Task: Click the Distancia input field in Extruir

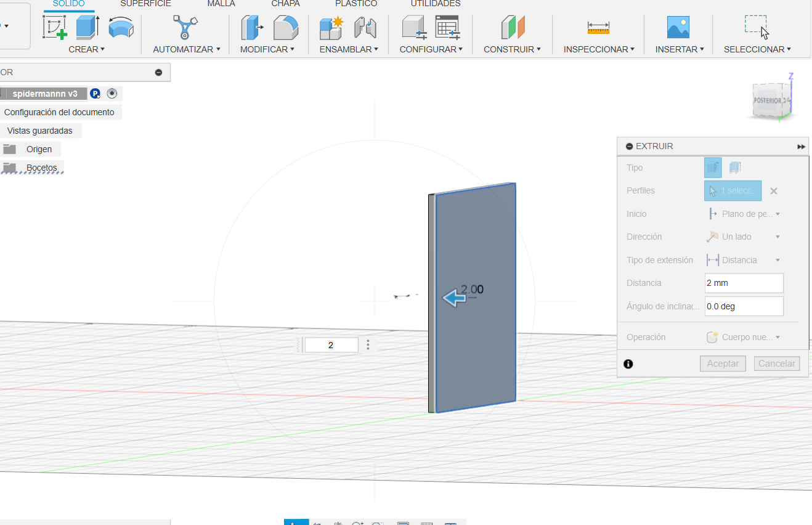Action: click(x=744, y=283)
